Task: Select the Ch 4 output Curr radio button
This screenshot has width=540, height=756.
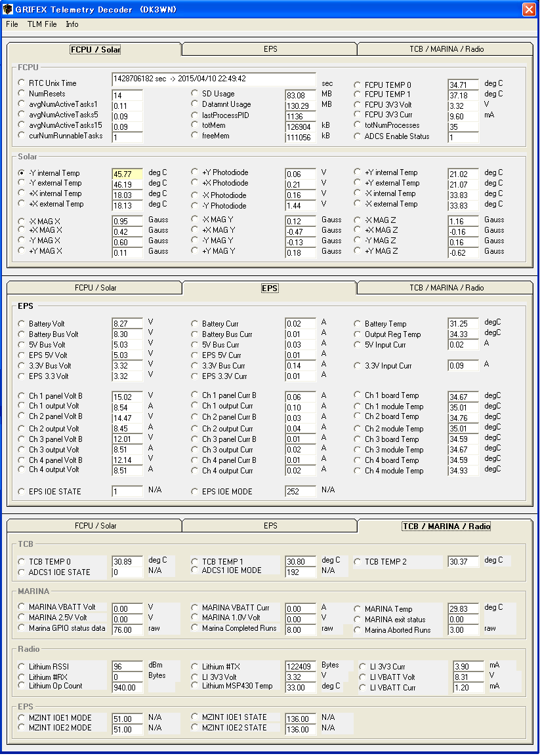Action: click(x=194, y=470)
